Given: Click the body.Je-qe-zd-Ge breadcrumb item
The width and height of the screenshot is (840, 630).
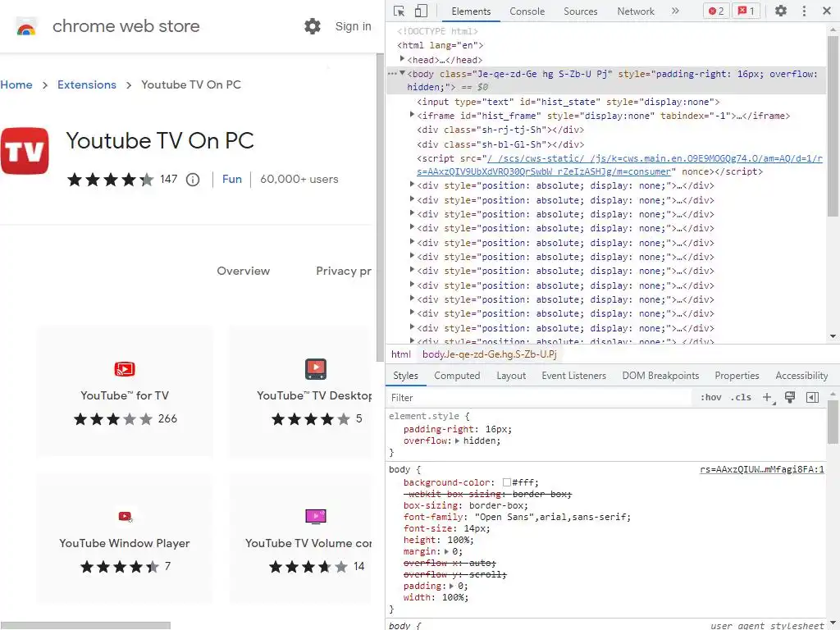Looking at the screenshot, I should point(489,354).
